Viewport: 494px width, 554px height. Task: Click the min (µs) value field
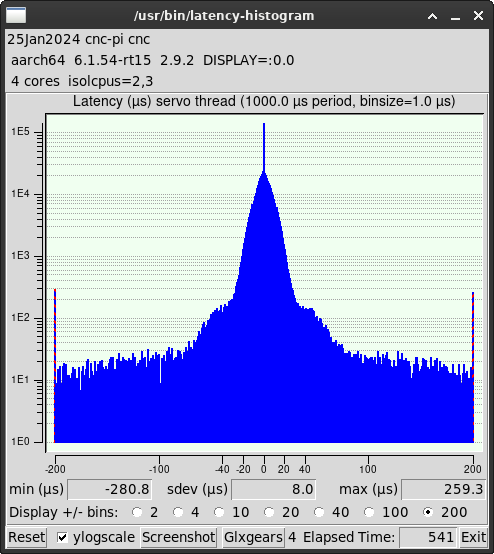coord(110,489)
